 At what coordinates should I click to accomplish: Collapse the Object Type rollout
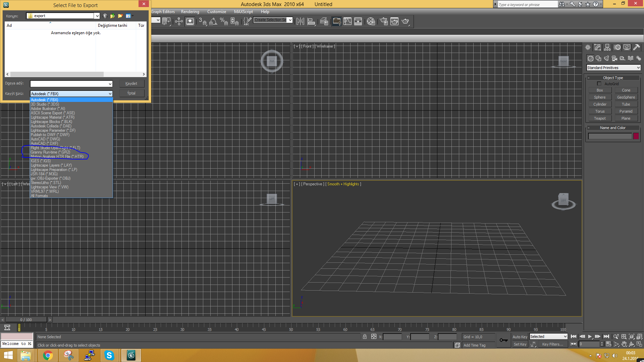point(613,78)
